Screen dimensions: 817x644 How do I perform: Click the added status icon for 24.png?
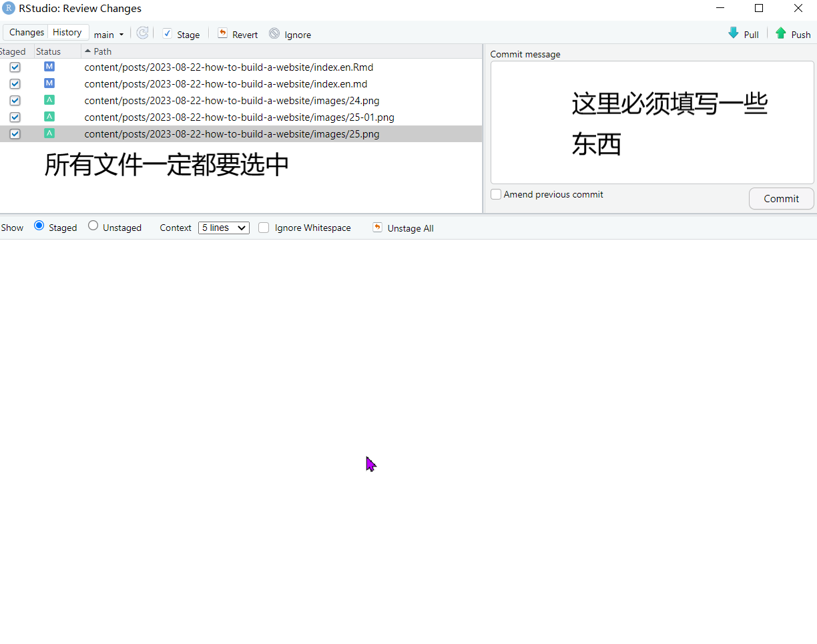[x=49, y=100]
